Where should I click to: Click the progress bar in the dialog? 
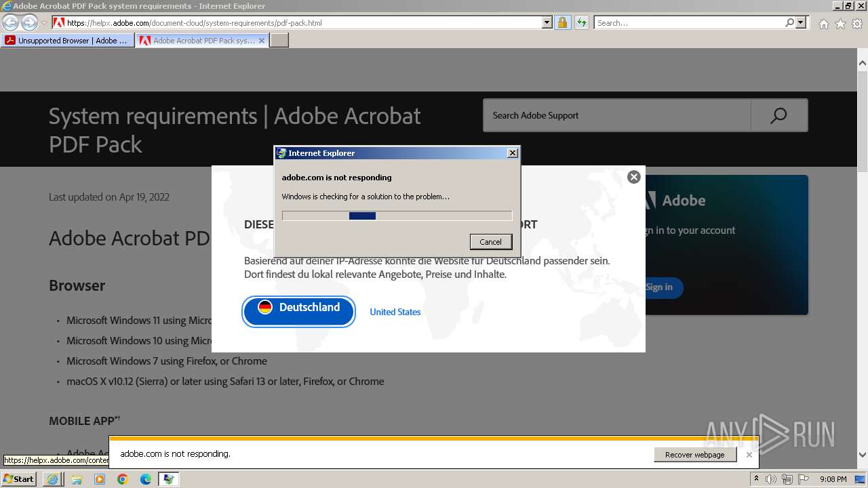click(x=397, y=216)
